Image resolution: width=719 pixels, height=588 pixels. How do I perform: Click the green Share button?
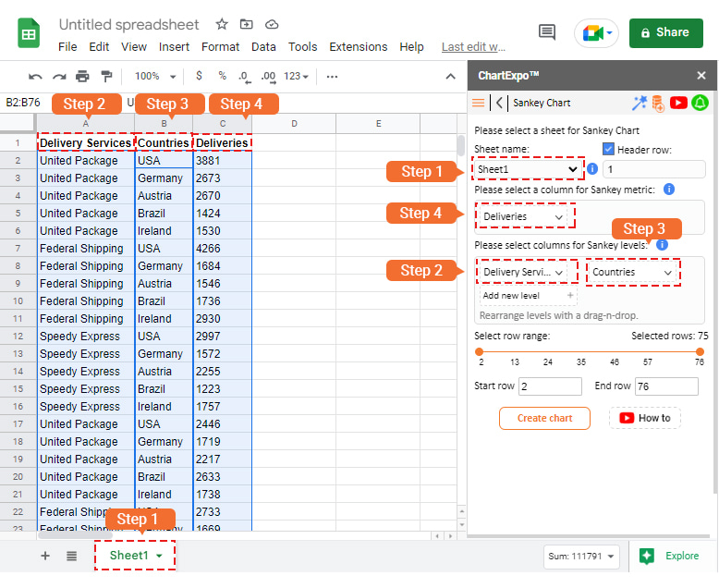[x=665, y=32]
